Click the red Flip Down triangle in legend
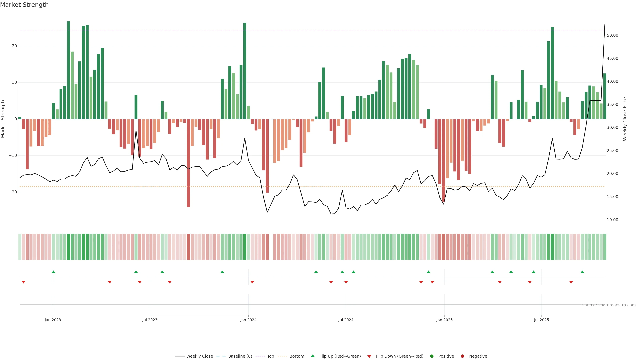Viewport: 644px width, 362px height. (369, 356)
